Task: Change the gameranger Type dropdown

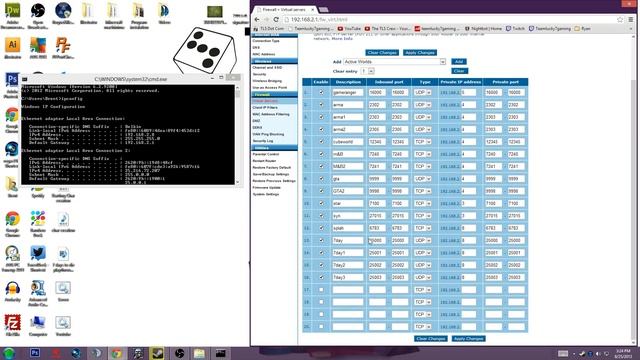Action: pyautogui.click(x=422, y=93)
